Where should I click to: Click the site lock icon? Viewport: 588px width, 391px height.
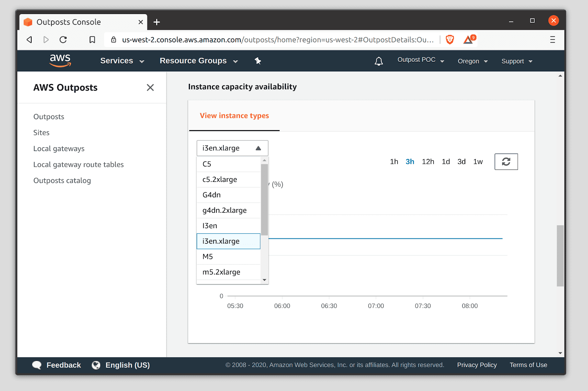(114, 40)
